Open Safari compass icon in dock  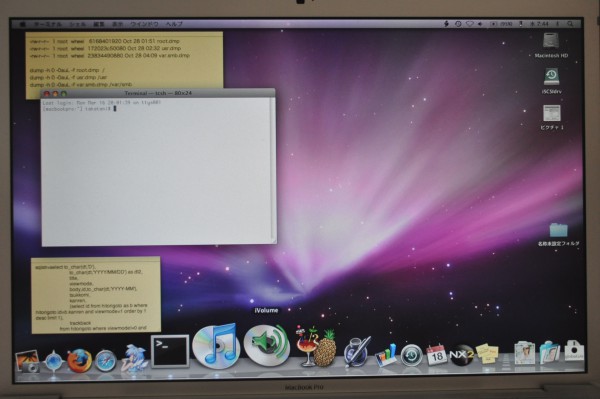(x=106, y=360)
